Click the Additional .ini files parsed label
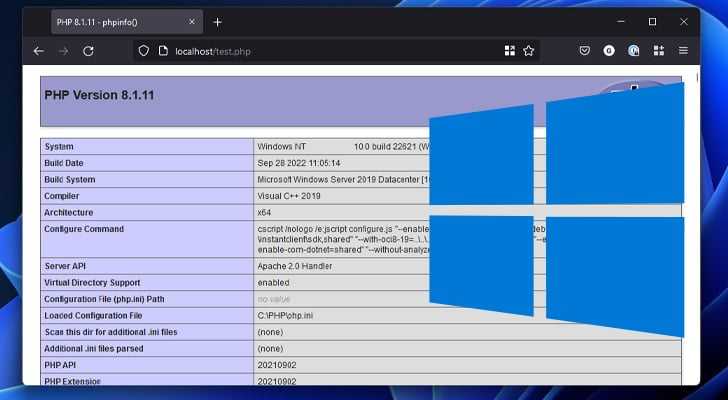 [x=94, y=348]
